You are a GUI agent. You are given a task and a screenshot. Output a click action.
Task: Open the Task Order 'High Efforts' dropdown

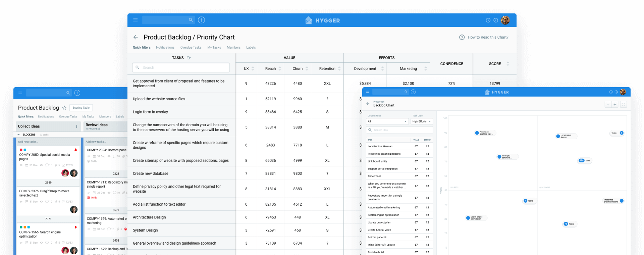pos(422,121)
